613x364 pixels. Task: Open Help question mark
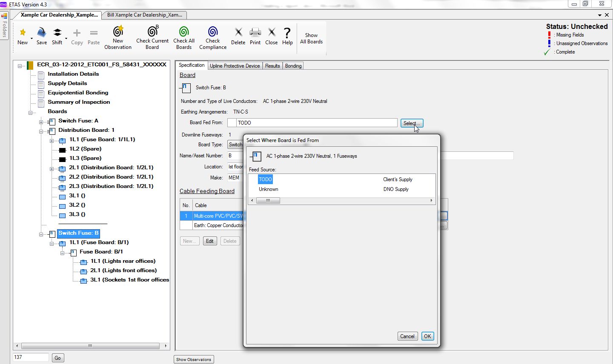287,32
